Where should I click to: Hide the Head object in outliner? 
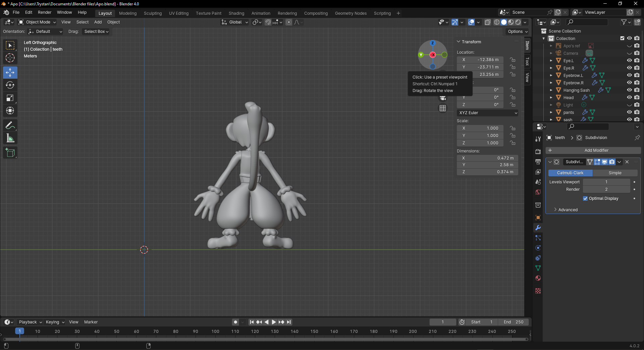click(629, 97)
